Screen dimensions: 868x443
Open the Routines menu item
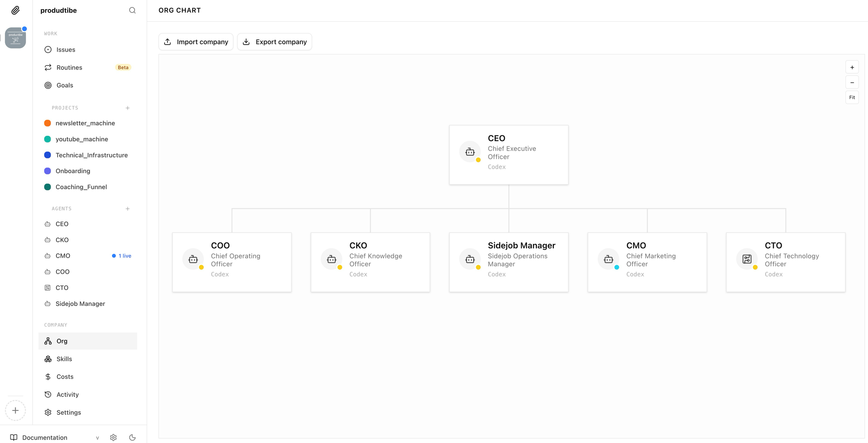69,68
